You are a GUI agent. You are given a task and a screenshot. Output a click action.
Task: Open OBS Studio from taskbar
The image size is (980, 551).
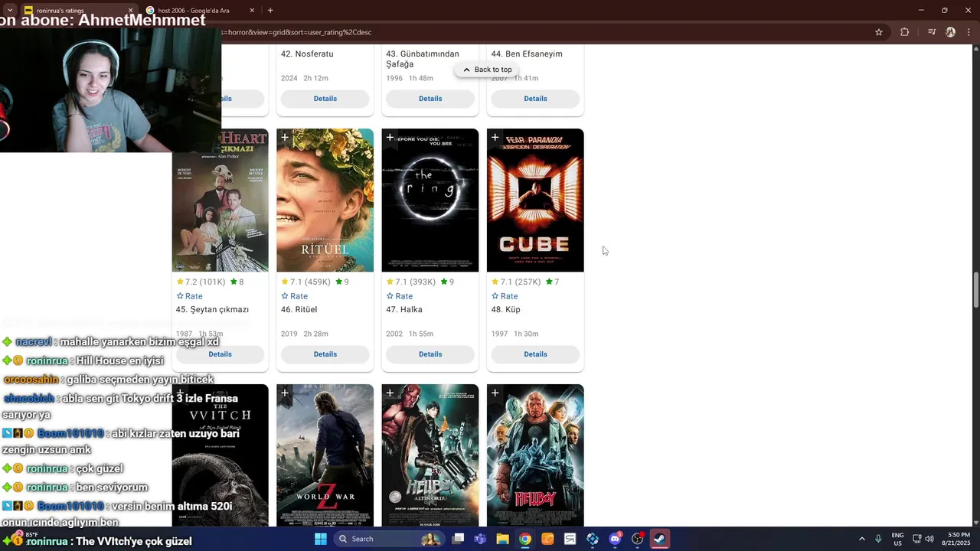pyautogui.click(x=637, y=539)
